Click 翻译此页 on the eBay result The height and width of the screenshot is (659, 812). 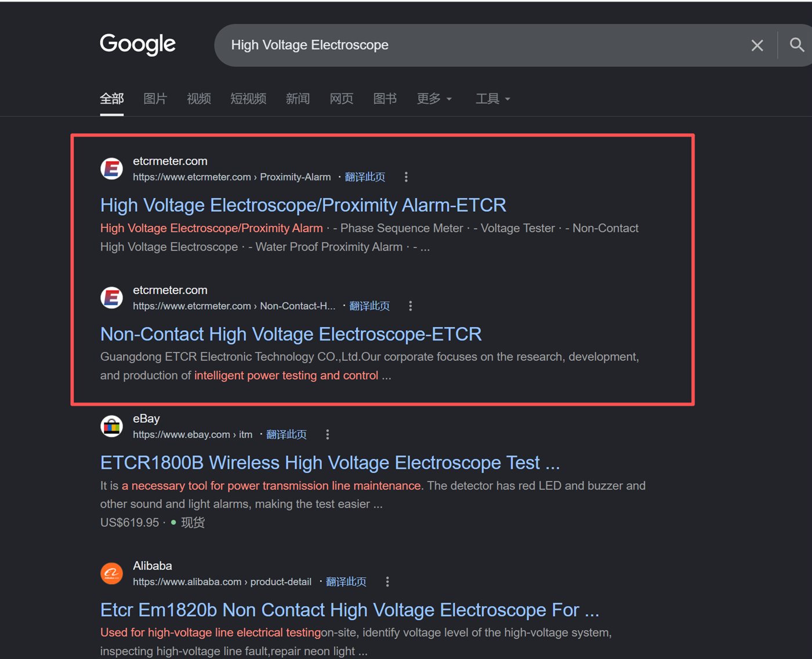pos(287,434)
